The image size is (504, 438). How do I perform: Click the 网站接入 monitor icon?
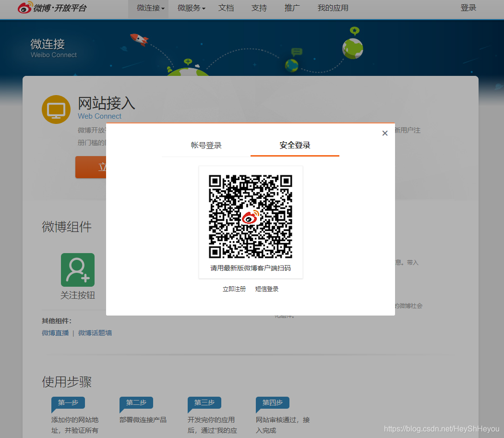coord(56,109)
